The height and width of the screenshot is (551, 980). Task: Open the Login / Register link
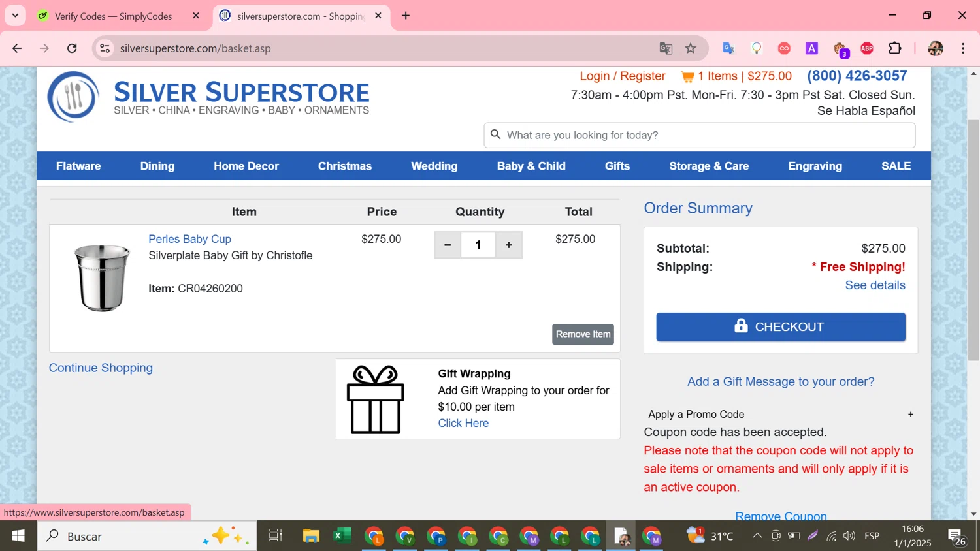click(x=623, y=76)
